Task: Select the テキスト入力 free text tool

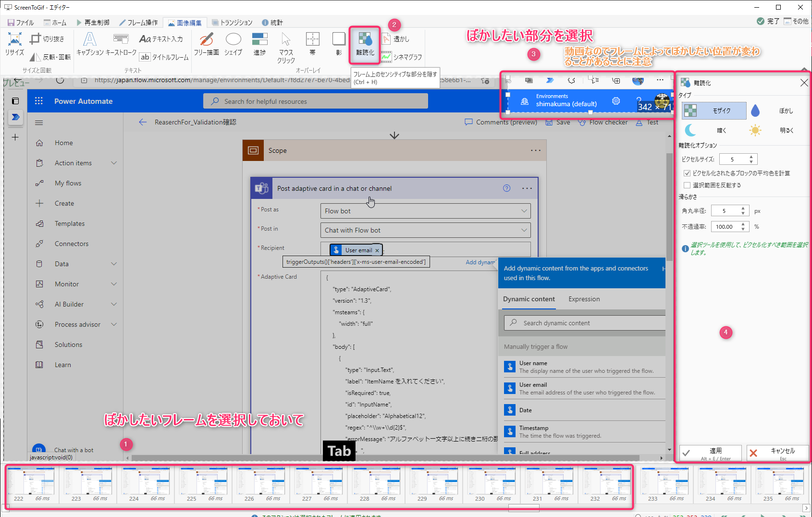Action: tap(161, 39)
